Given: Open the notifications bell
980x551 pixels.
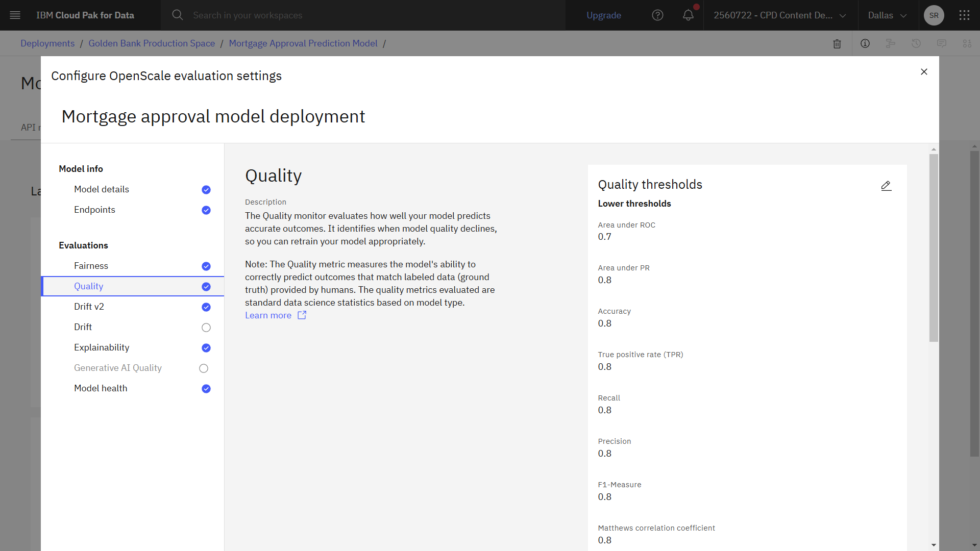Looking at the screenshot, I should (688, 15).
